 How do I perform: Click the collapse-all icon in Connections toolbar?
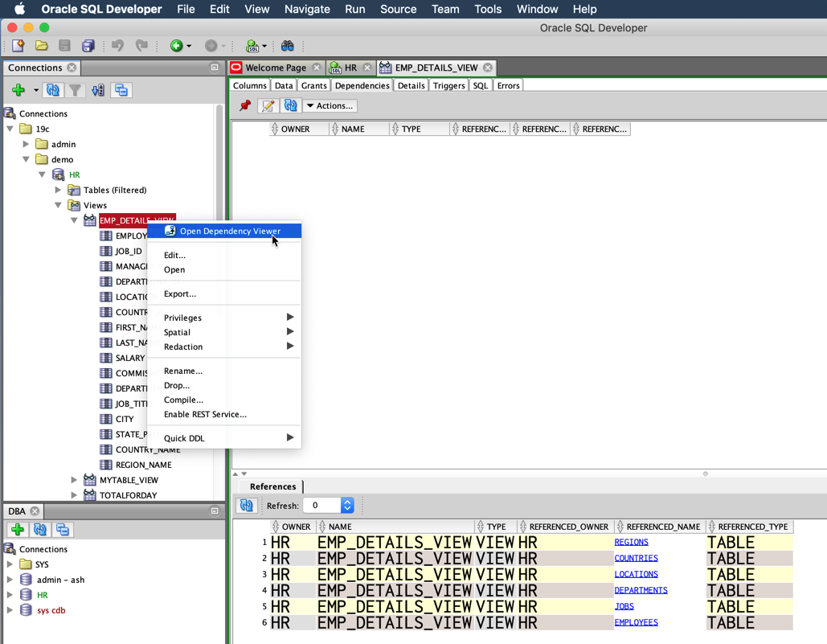(x=121, y=90)
